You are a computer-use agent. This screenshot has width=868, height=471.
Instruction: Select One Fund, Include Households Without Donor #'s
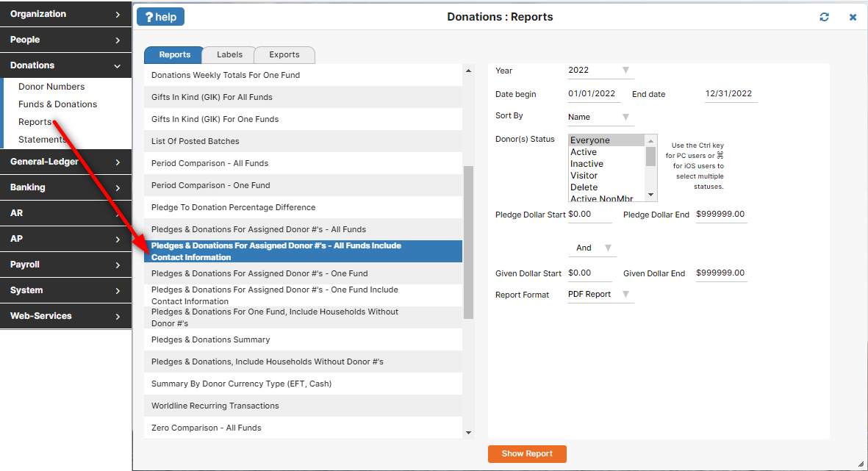303,317
